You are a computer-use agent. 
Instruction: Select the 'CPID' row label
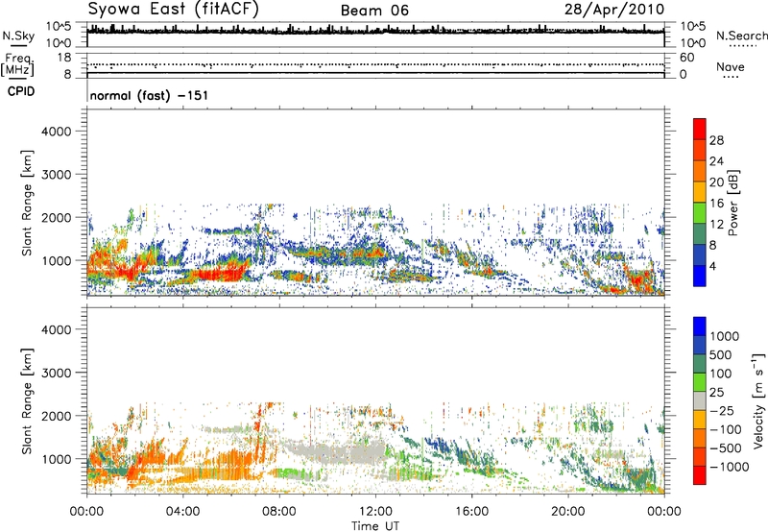[x=21, y=91]
